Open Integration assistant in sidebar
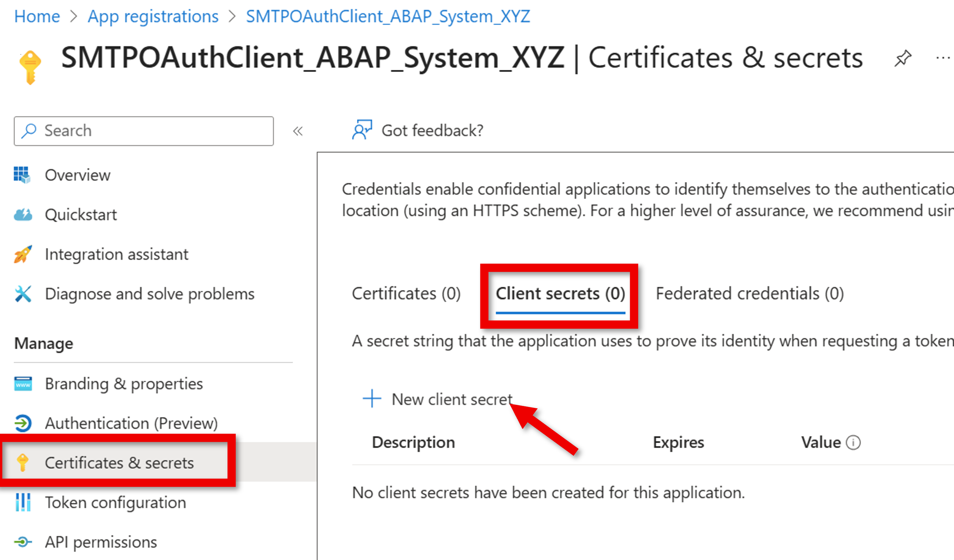Viewport: 954px width, 560px height. (x=116, y=254)
